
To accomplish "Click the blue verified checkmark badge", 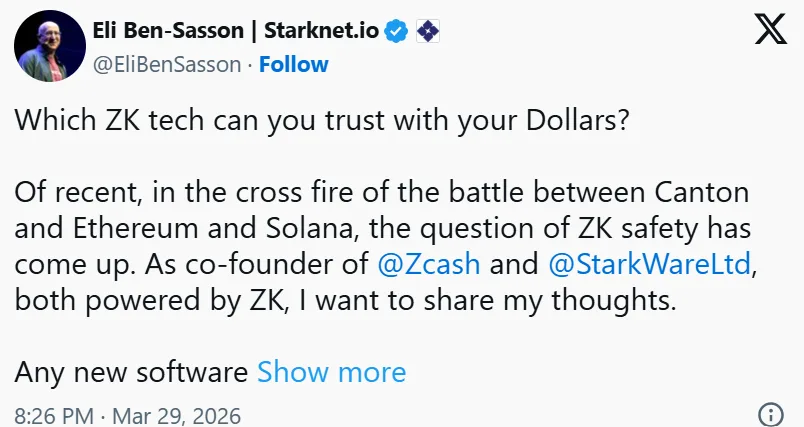I will point(396,31).
